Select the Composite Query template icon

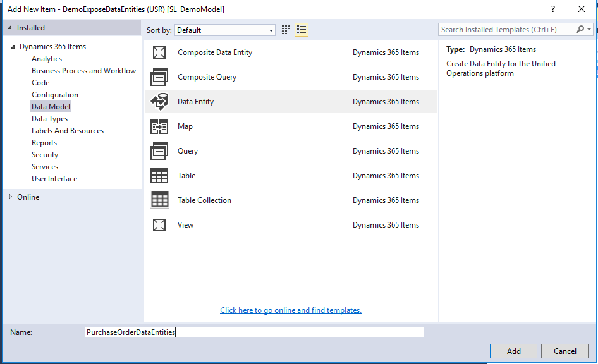(159, 77)
